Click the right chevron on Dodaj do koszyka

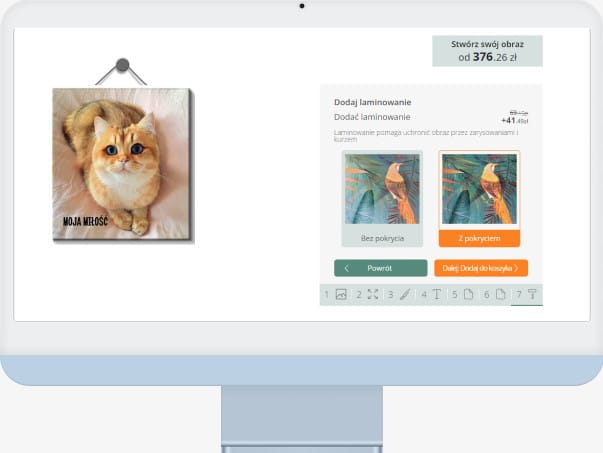coord(517,268)
